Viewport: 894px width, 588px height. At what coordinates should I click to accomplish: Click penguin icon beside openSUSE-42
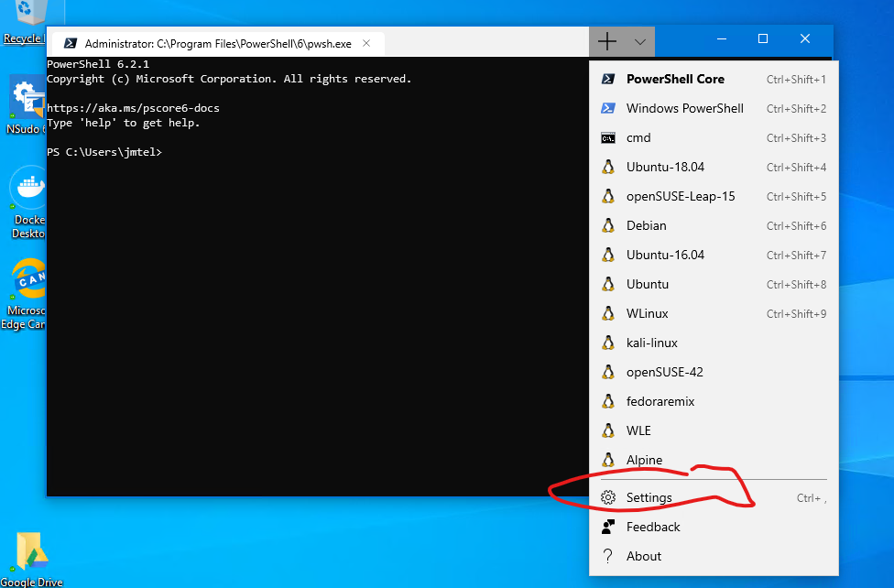(x=608, y=372)
